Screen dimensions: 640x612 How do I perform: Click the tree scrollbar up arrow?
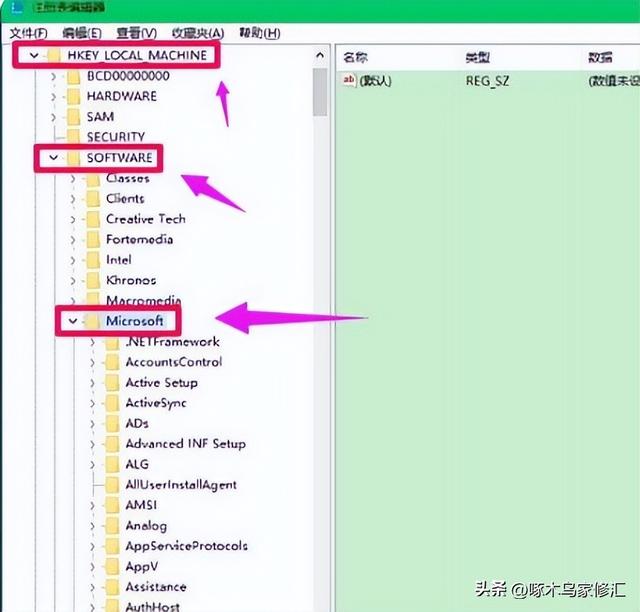(x=320, y=56)
